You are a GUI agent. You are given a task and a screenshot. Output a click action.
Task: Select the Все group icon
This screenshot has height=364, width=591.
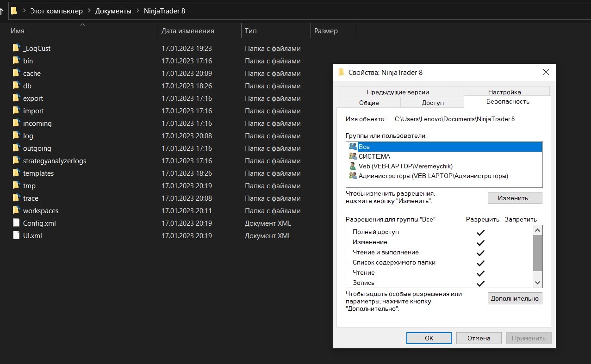click(x=353, y=147)
